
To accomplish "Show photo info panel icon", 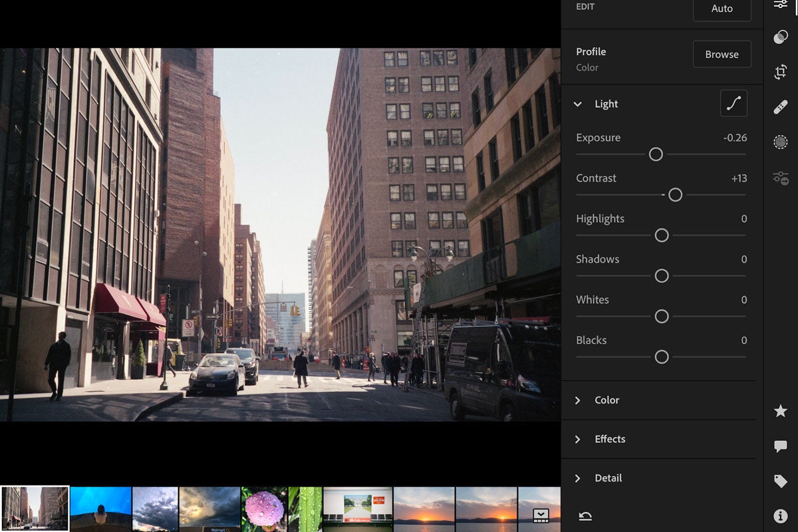I will click(781, 516).
